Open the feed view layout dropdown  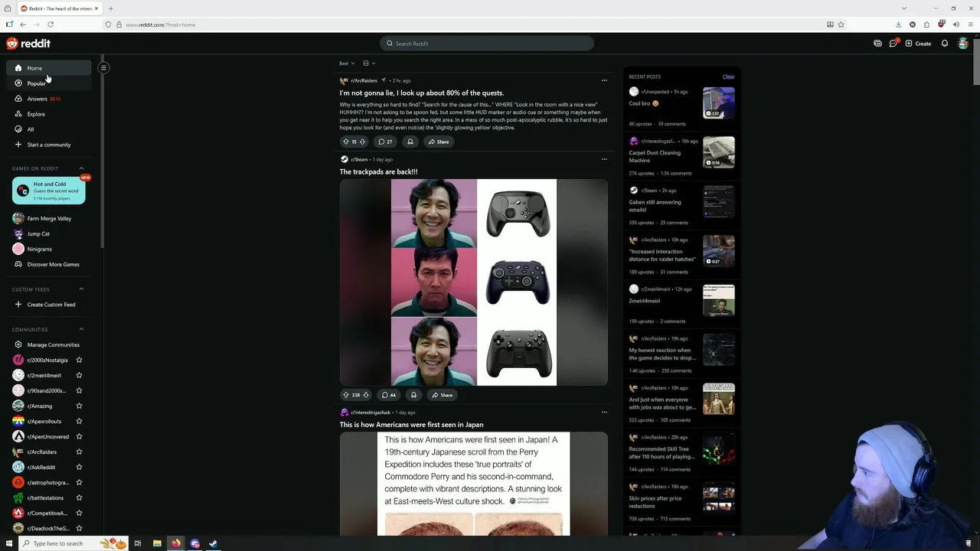point(369,64)
